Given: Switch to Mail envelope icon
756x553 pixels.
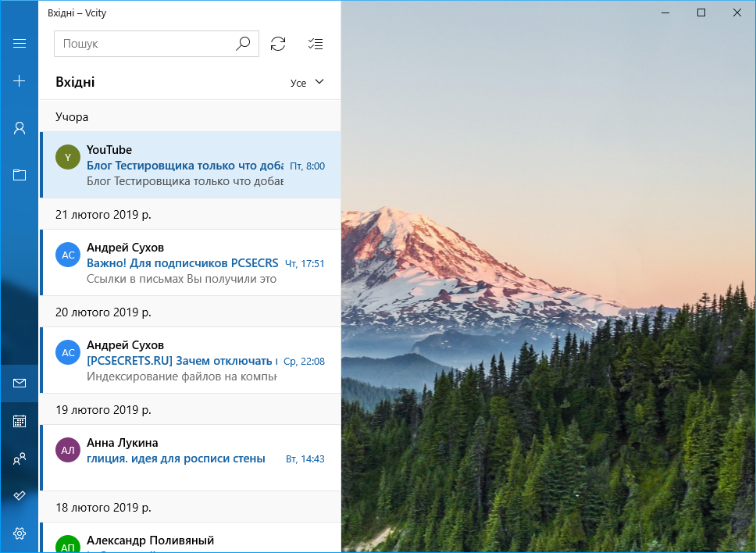Looking at the screenshot, I should [x=20, y=383].
